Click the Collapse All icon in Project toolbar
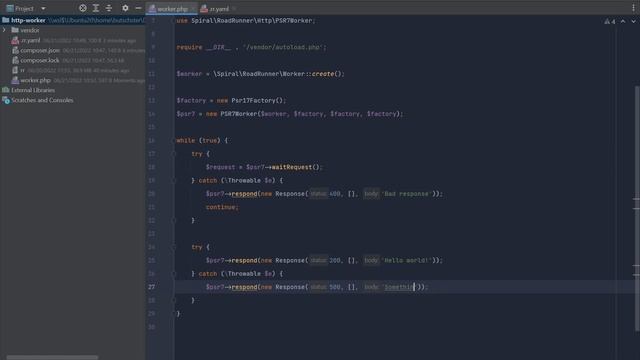Viewport: 640px width, 360px height. [x=109, y=8]
